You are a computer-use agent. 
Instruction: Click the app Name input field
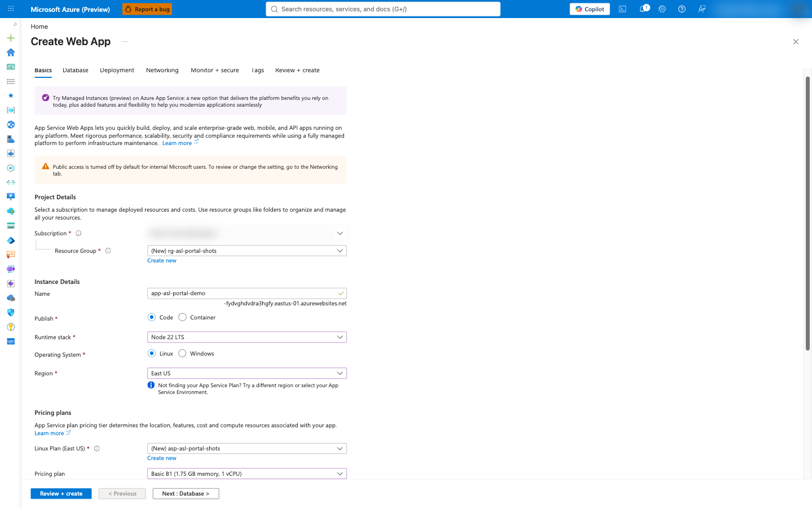[247, 294]
